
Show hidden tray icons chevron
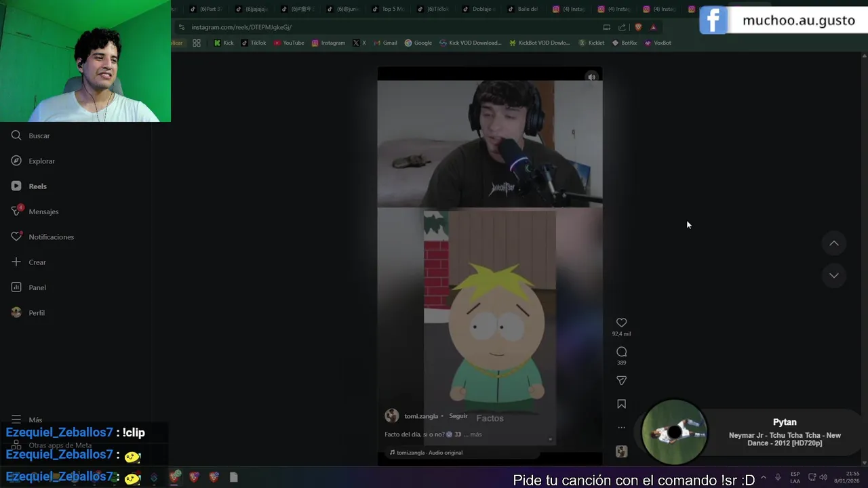763,477
